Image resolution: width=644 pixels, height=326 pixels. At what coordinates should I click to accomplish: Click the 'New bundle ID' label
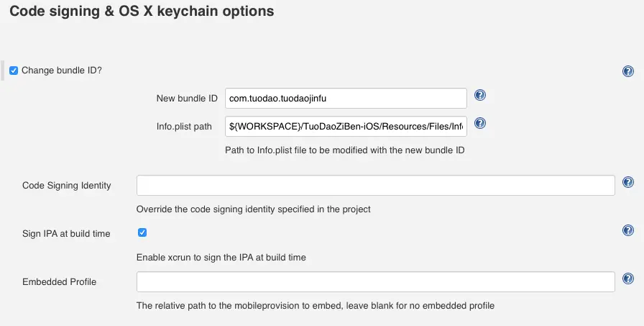tap(187, 98)
